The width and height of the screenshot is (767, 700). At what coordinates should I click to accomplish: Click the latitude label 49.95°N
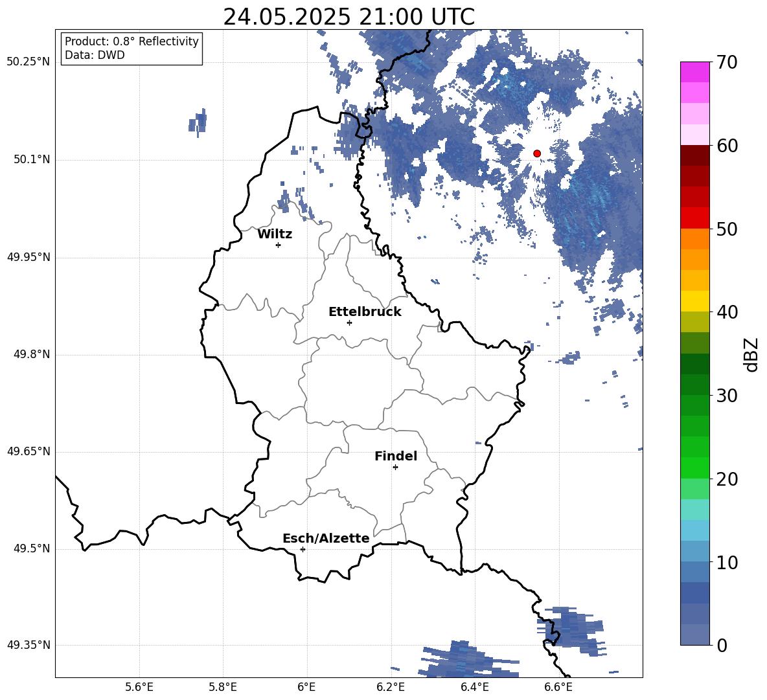29,257
